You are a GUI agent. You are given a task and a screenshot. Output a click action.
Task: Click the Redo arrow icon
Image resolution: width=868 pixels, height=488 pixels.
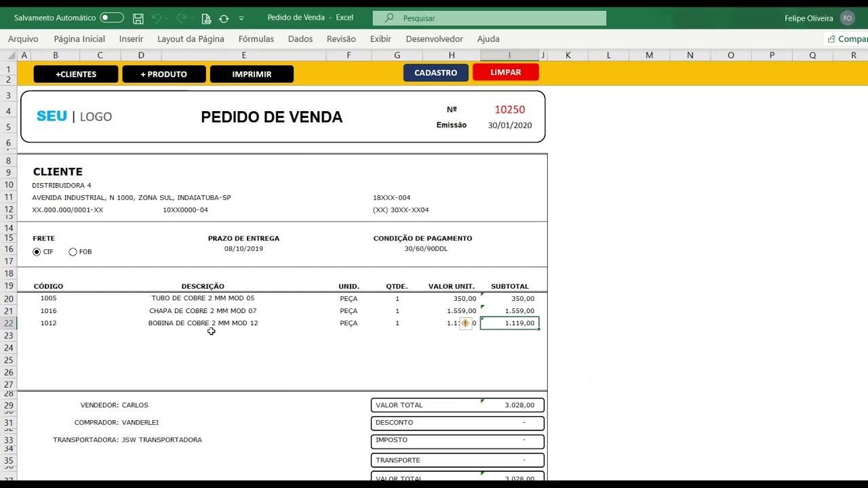180,18
